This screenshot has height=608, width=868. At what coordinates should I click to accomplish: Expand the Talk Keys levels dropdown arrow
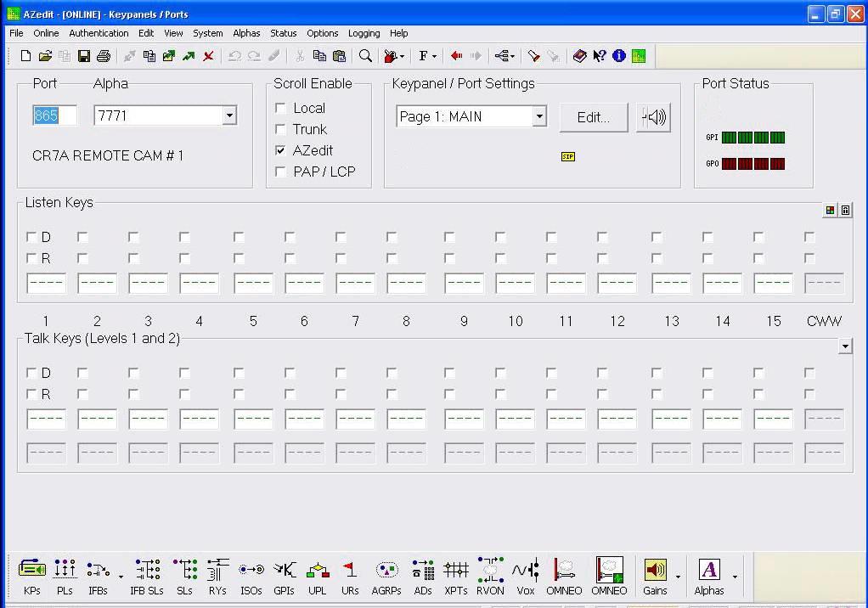point(844,346)
